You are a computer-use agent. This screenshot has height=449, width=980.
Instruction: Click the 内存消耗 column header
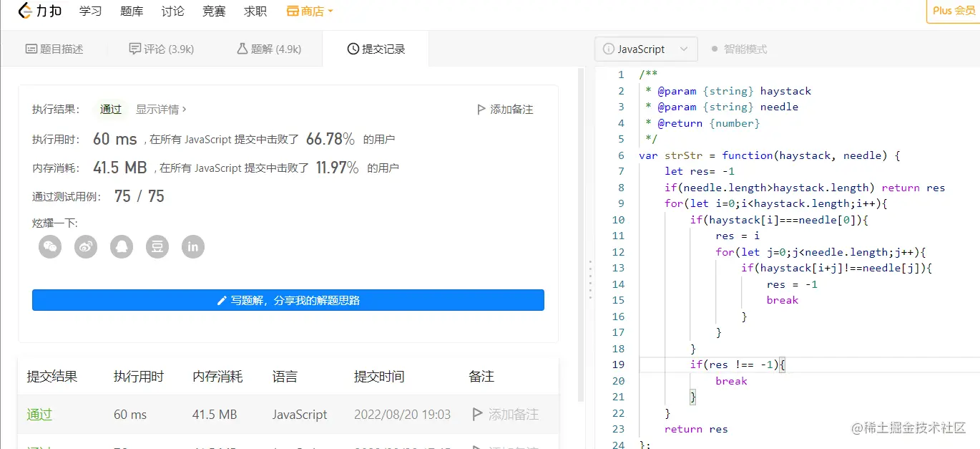(x=218, y=376)
